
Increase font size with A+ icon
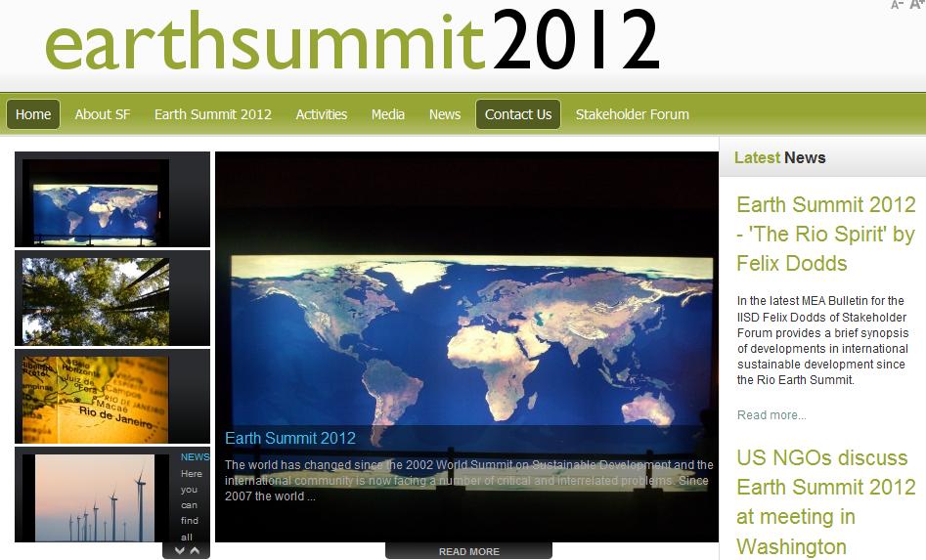click(x=917, y=5)
